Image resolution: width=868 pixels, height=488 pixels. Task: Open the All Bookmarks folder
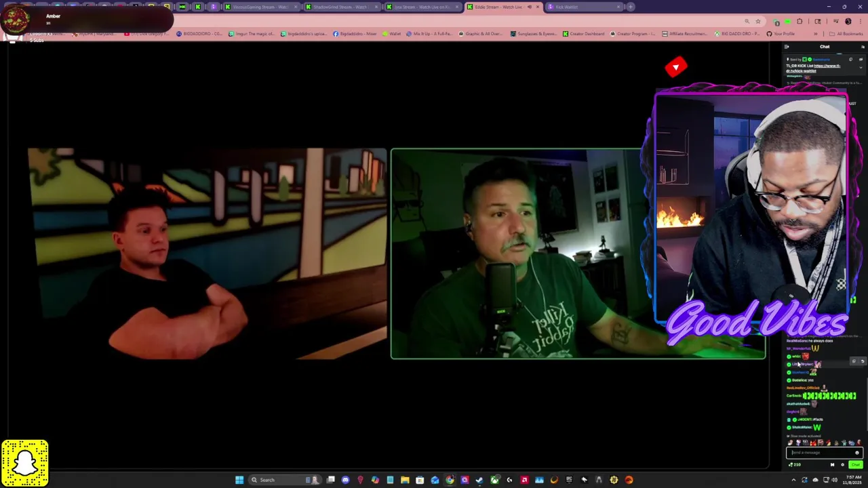848,34
